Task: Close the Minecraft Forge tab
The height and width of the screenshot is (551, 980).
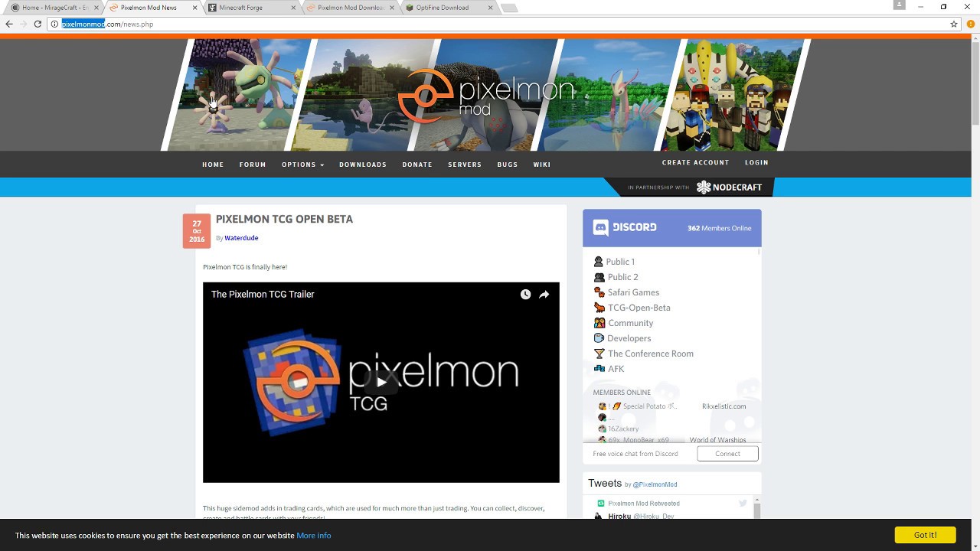Action: (295, 8)
